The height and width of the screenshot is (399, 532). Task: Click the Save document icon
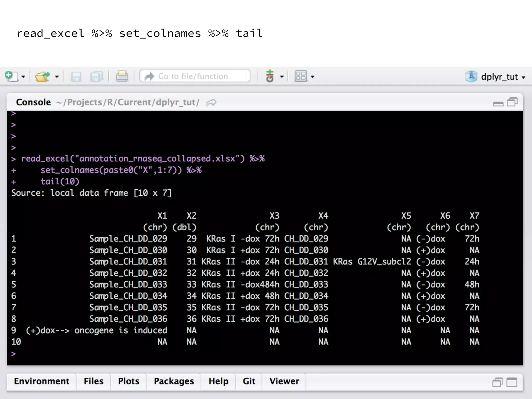point(76,76)
